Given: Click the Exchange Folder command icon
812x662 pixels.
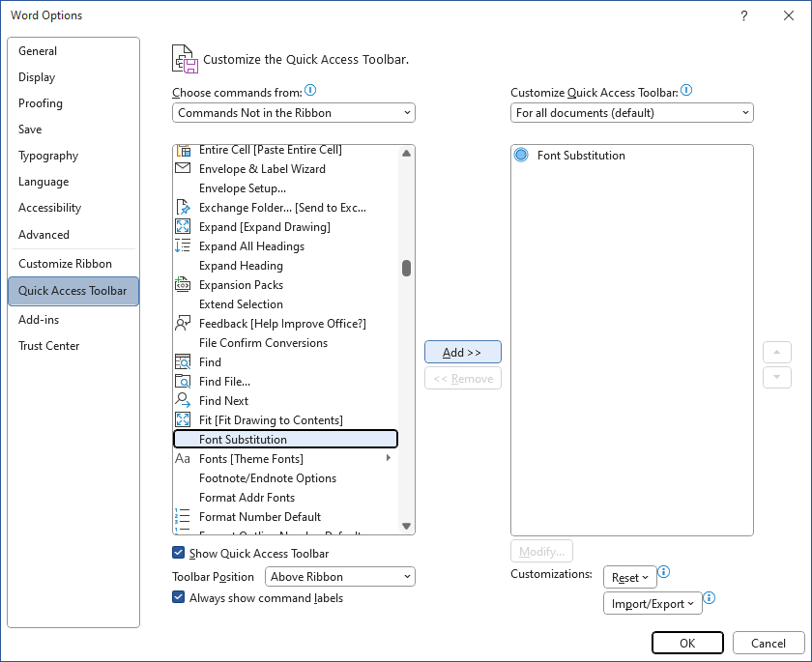Looking at the screenshot, I should pyautogui.click(x=181, y=207).
